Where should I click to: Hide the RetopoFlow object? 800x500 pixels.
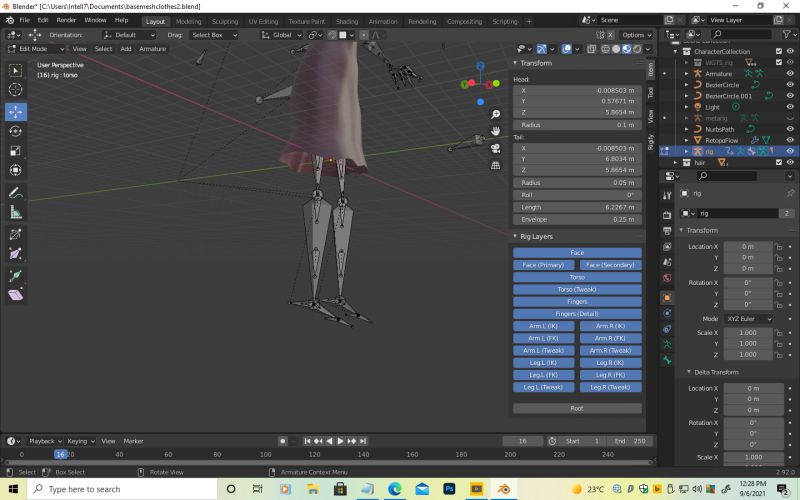tap(790, 140)
